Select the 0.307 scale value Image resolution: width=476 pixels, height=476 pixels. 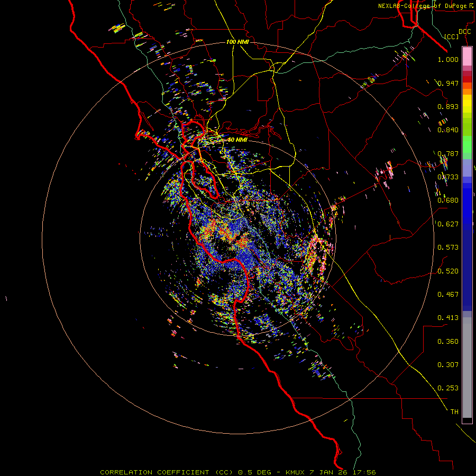448,365
